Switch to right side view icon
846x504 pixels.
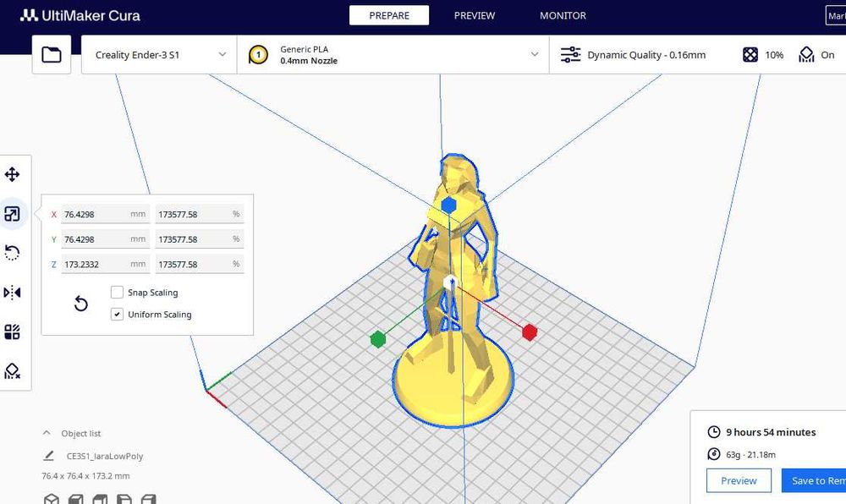point(148,499)
